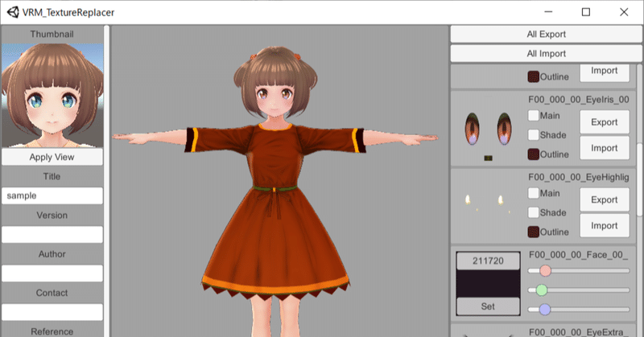Click the Apply View button
Screen dimensions: 644x337
coord(52,157)
